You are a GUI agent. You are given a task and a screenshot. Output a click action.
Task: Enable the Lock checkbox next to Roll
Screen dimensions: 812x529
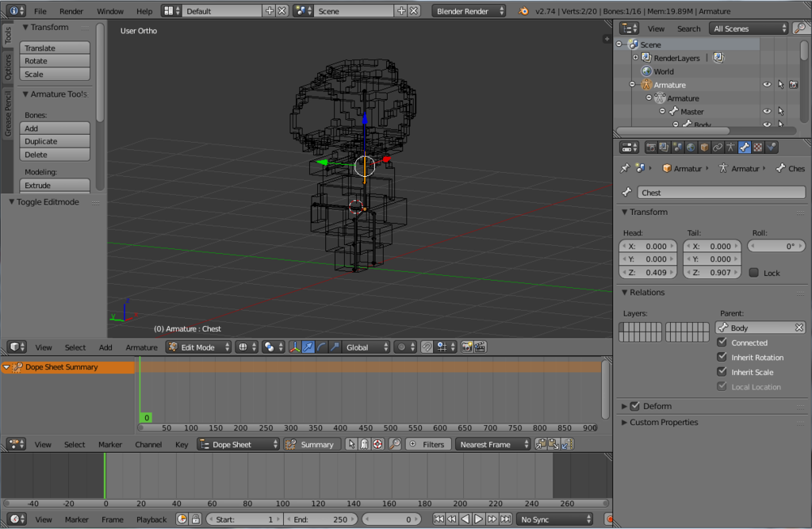pyautogui.click(x=754, y=273)
